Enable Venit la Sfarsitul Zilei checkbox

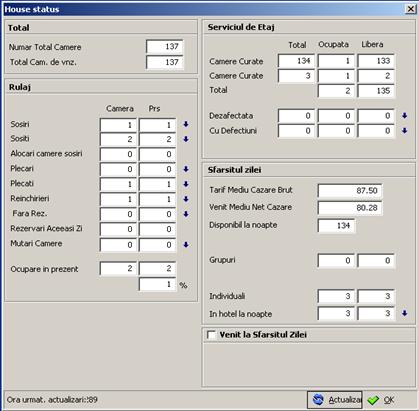click(x=211, y=335)
